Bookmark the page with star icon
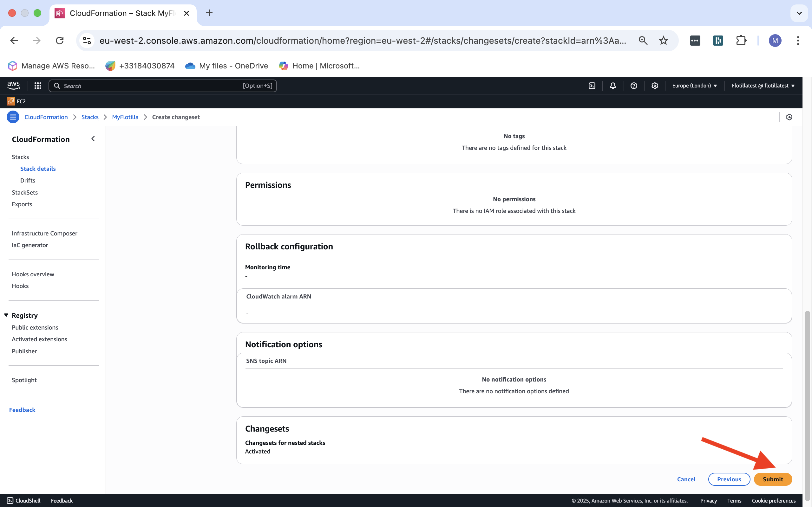812x507 pixels. 663,41
